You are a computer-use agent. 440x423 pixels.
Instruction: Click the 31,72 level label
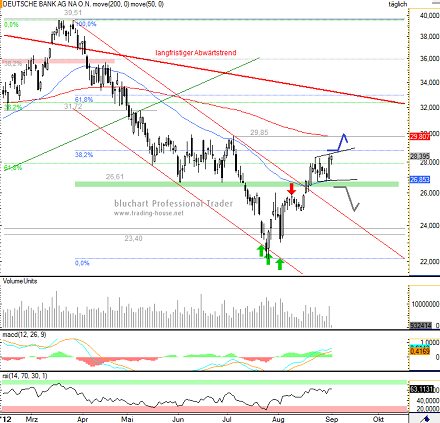pyautogui.click(x=73, y=106)
